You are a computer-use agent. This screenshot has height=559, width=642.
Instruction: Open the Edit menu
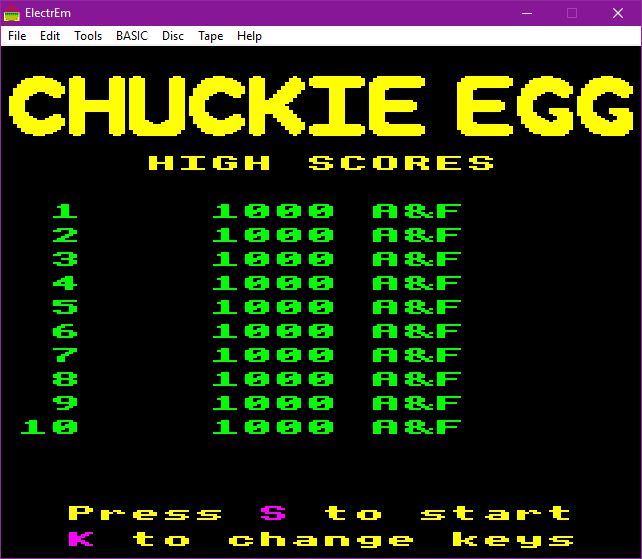tap(50, 36)
